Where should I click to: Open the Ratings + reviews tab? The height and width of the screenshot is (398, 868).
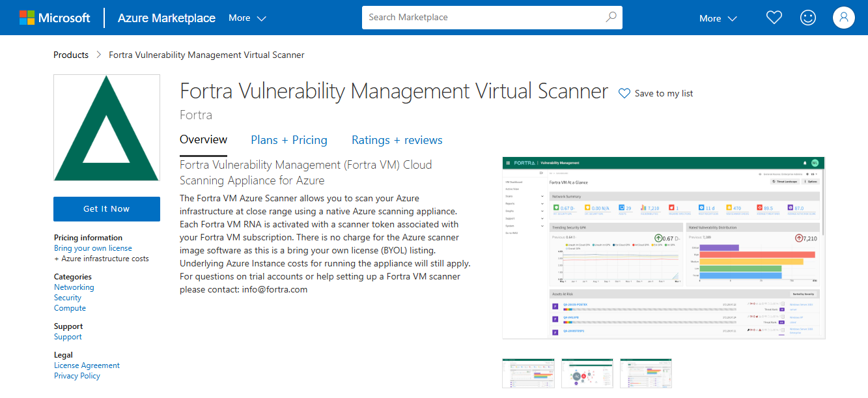click(397, 139)
